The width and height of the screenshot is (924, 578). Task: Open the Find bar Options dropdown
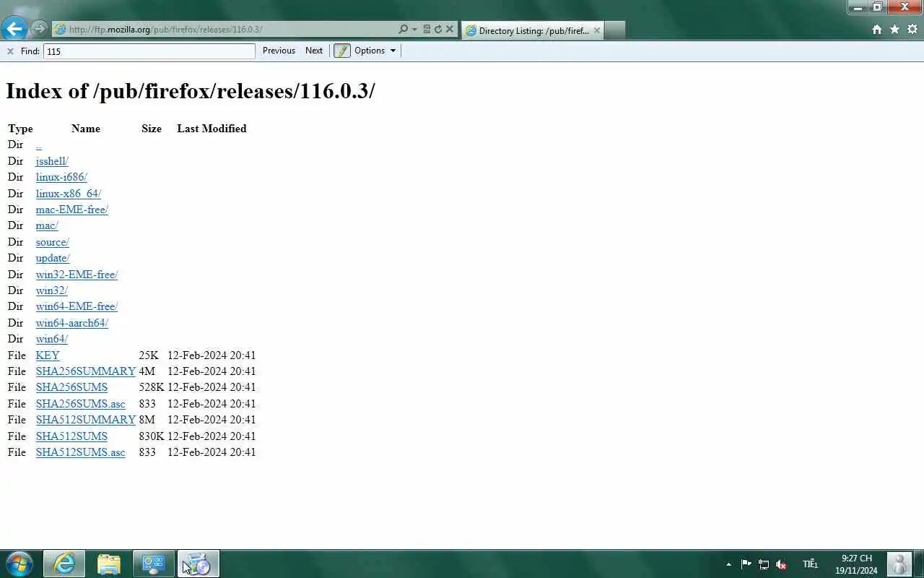pyautogui.click(x=375, y=51)
